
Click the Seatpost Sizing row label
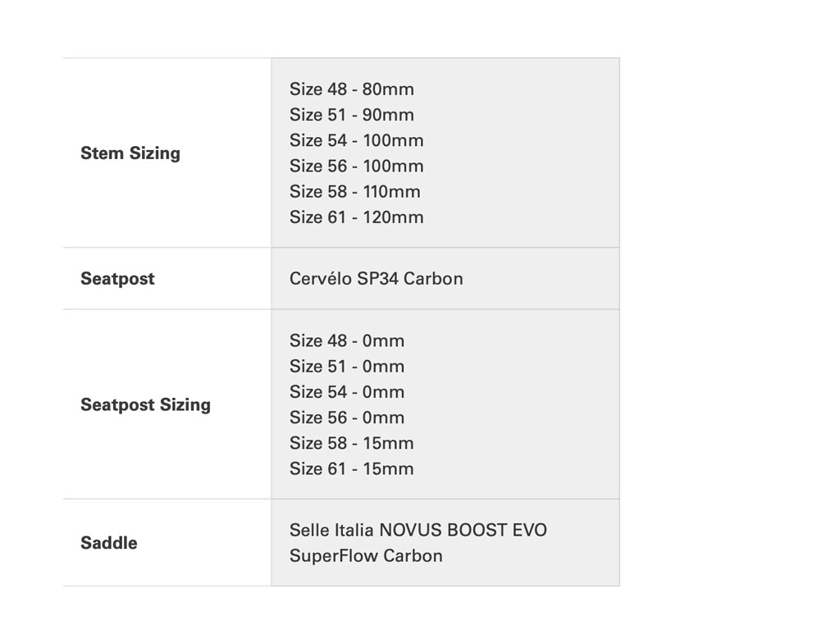145,405
